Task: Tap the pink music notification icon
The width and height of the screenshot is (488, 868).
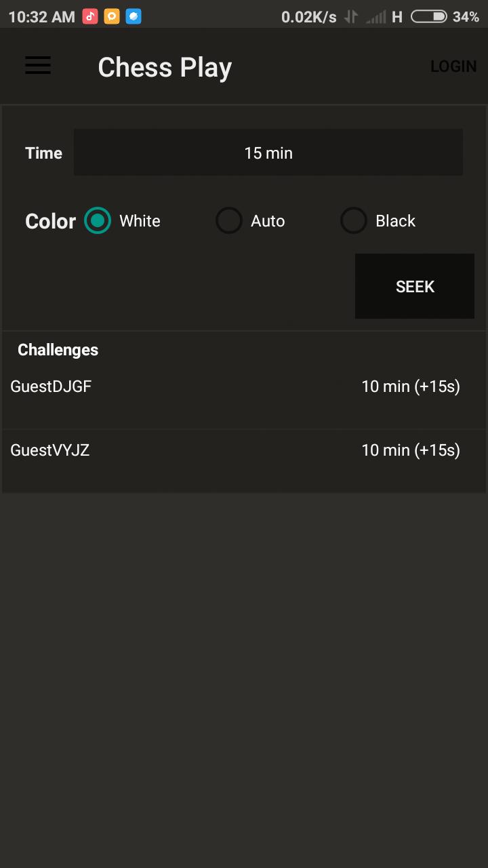Action: click(90, 16)
